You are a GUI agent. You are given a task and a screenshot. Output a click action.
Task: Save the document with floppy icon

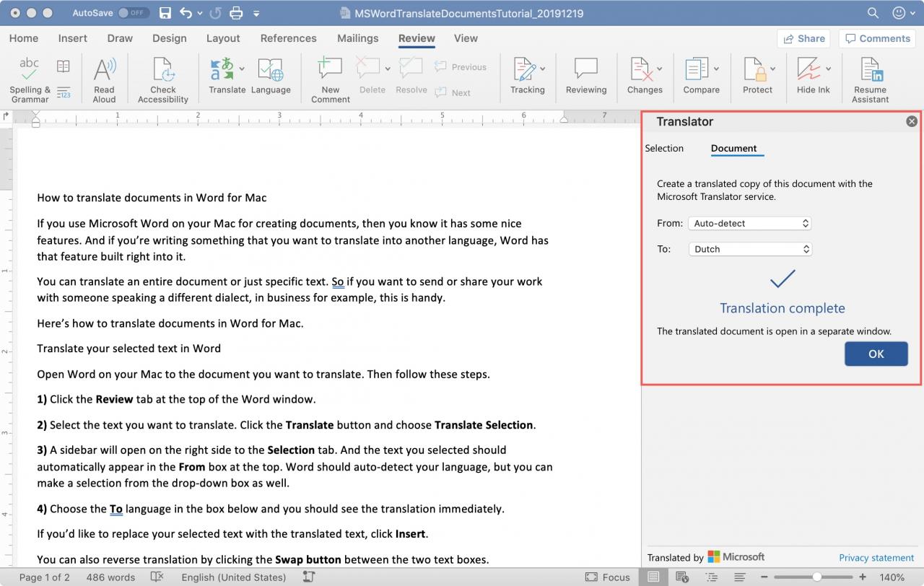point(165,13)
